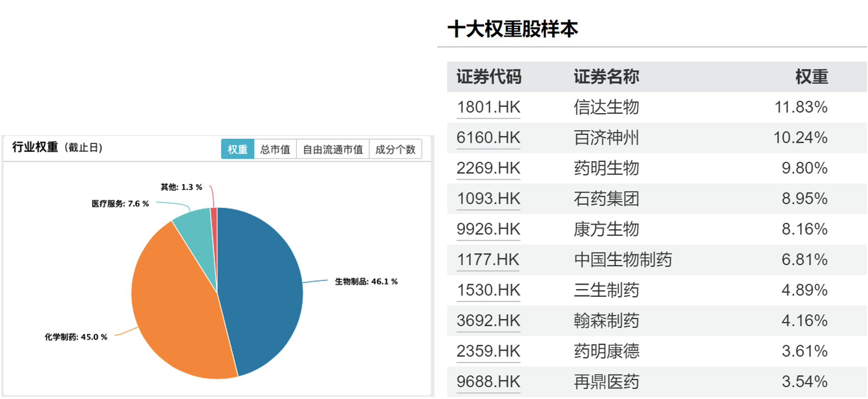Open the 自由流通市值 tab
The height and width of the screenshot is (399, 868).
[x=333, y=149]
